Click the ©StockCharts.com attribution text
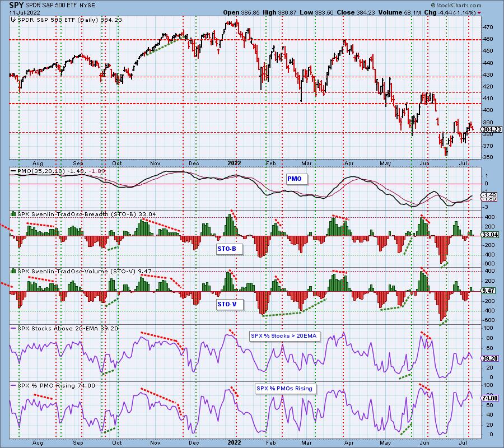Viewport: 504px width, 448px height. 456,5
